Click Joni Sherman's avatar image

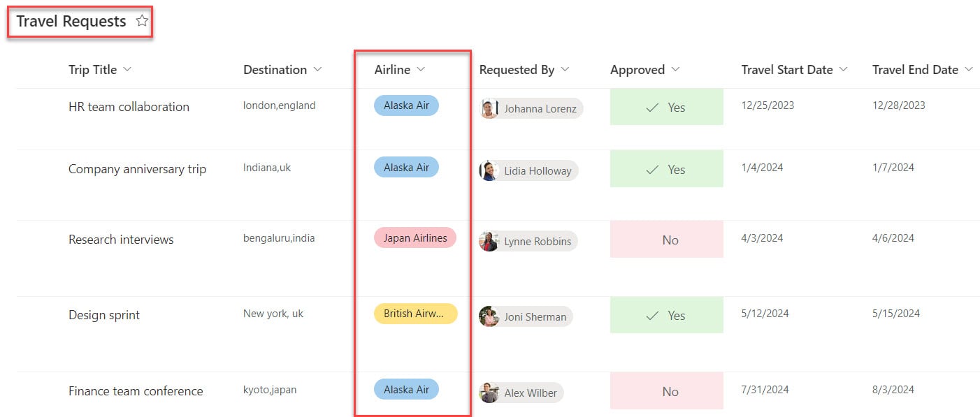pyautogui.click(x=489, y=316)
